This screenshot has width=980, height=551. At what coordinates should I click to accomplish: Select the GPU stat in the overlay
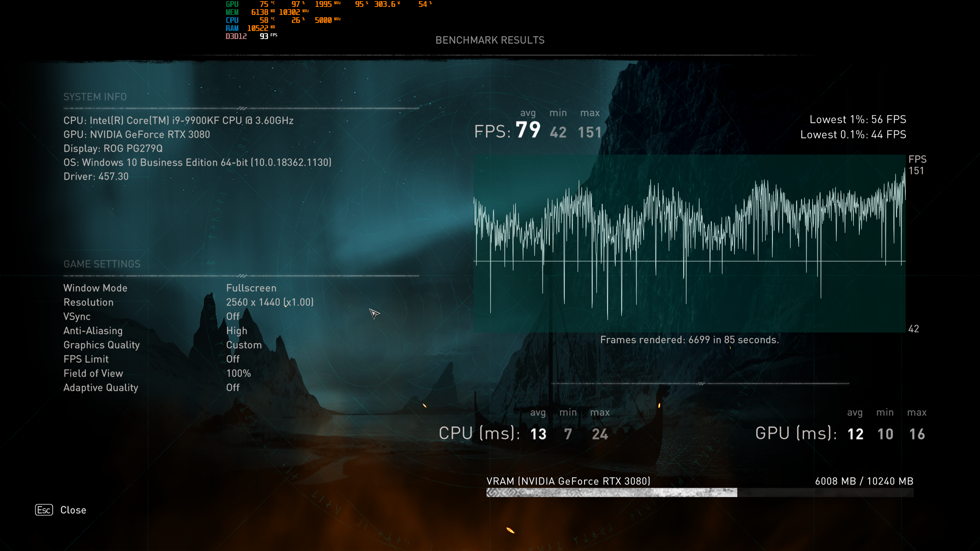pos(232,5)
